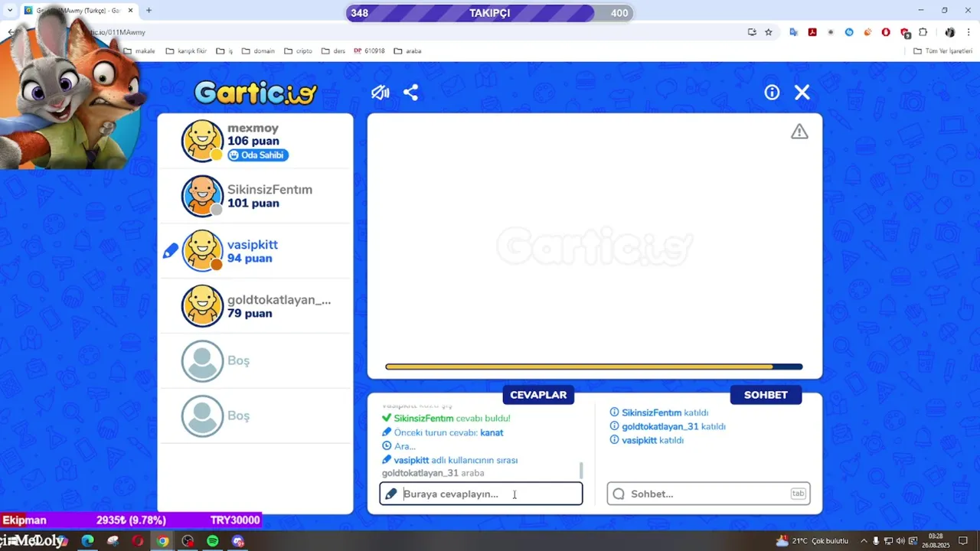Close the Gartic browser tab

tap(131, 11)
